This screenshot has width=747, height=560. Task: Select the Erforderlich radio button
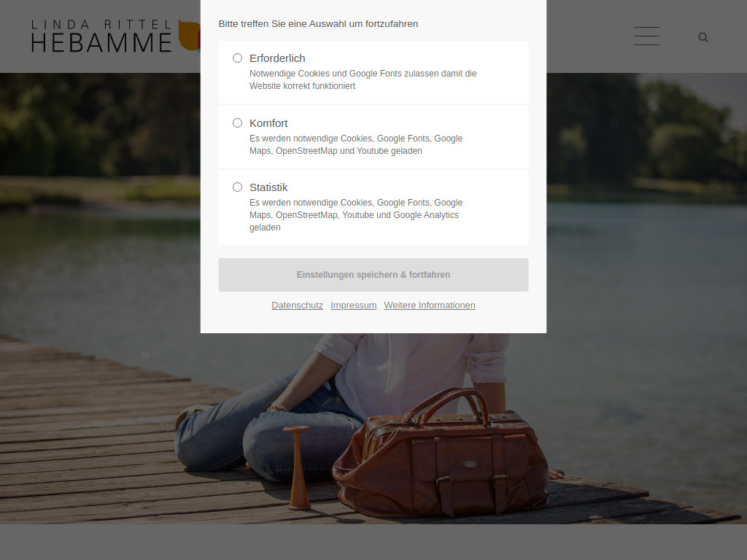[x=237, y=58]
